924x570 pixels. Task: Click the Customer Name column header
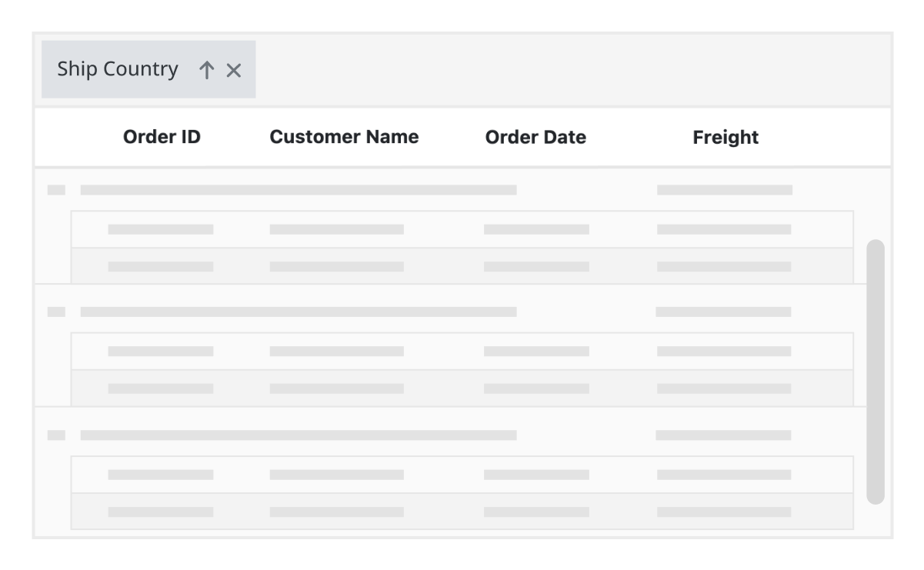(344, 137)
